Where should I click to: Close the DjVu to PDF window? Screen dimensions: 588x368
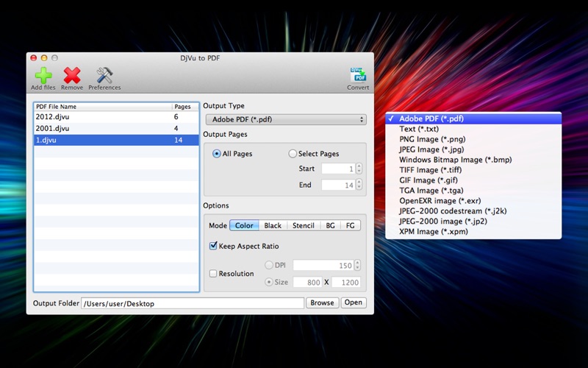coord(33,58)
